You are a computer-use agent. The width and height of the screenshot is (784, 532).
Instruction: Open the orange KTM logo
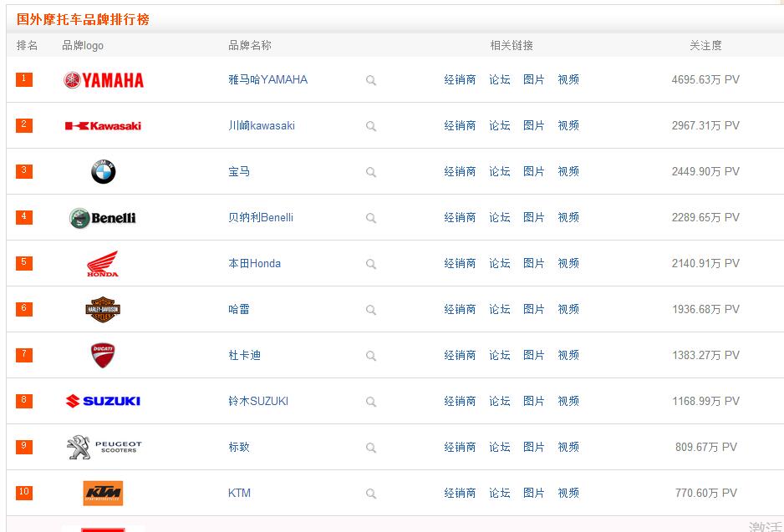103,493
